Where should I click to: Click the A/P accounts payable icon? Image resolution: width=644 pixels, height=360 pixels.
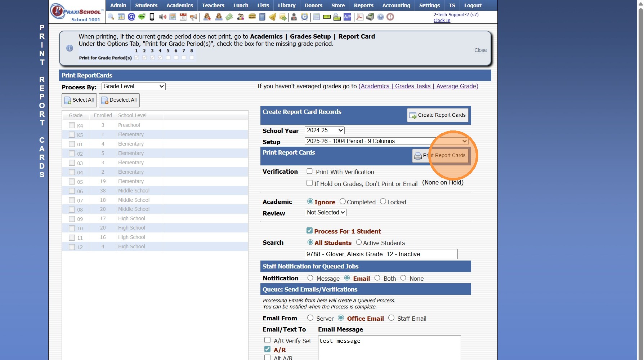click(348, 17)
